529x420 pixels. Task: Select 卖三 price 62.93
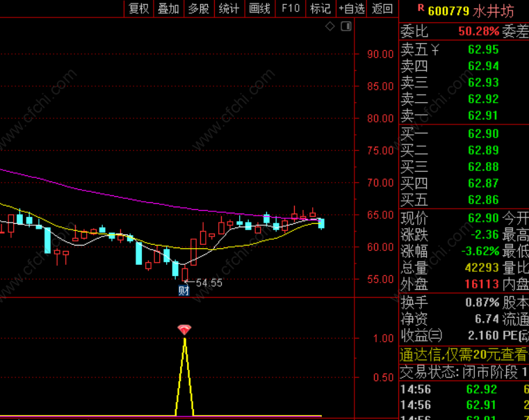[483, 83]
